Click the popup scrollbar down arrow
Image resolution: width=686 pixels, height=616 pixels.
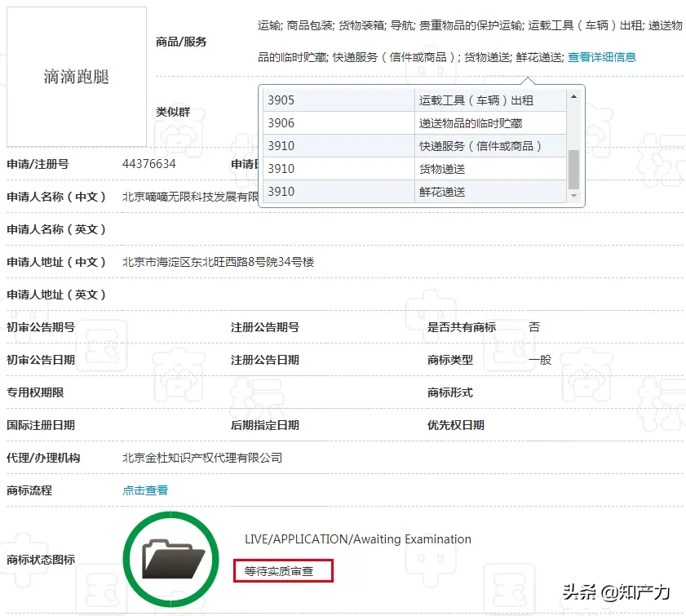point(573,196)
